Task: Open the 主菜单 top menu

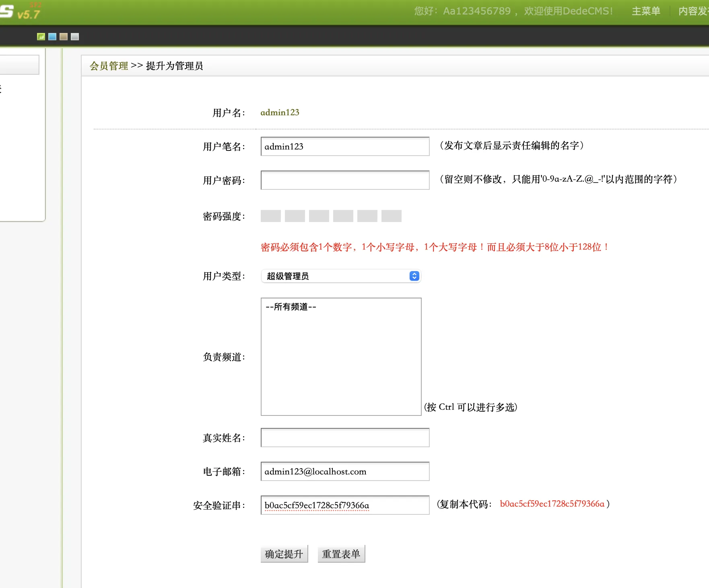Action: (646, 11)
